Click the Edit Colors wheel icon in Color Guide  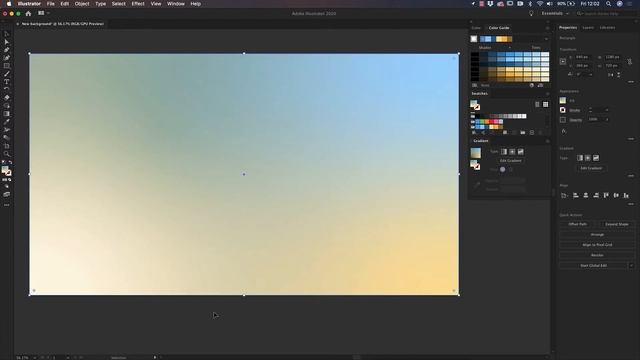coord(532,85)
